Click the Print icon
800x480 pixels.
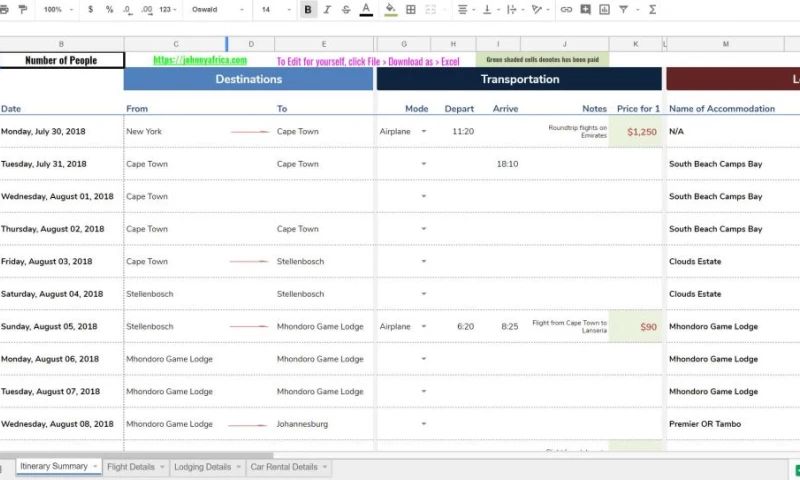4,9
